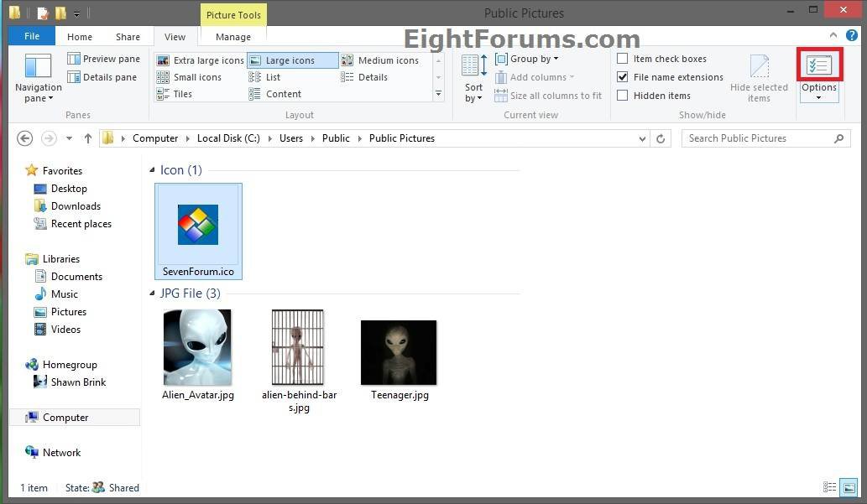
Task: Click Local Disk (C:) in address path
Action: click(x=228, y=138)
